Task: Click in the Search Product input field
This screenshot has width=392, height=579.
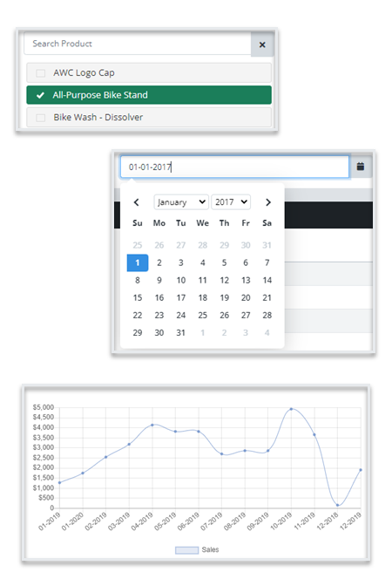Action: tap(138, 44)
